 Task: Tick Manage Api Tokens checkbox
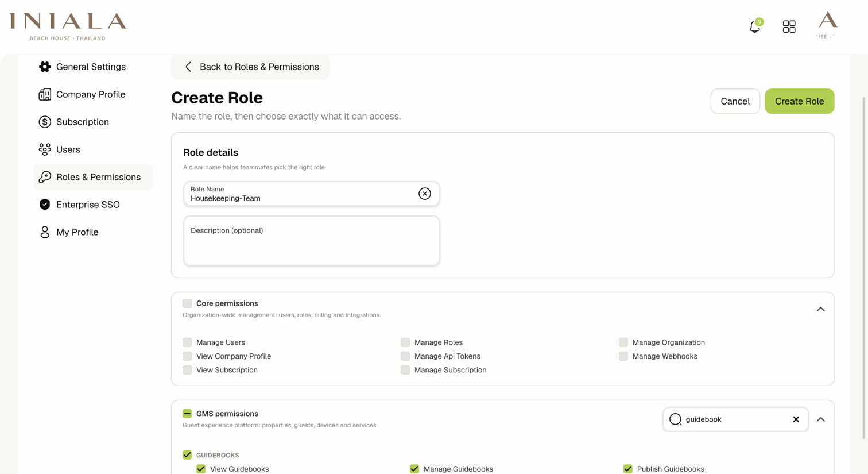[x=405, y=356]
